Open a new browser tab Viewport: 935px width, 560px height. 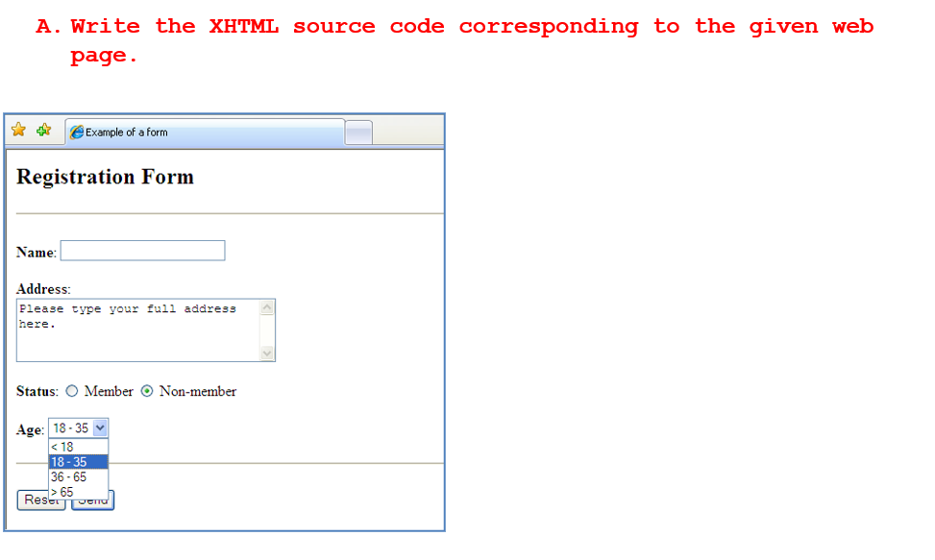coord(357,132)
